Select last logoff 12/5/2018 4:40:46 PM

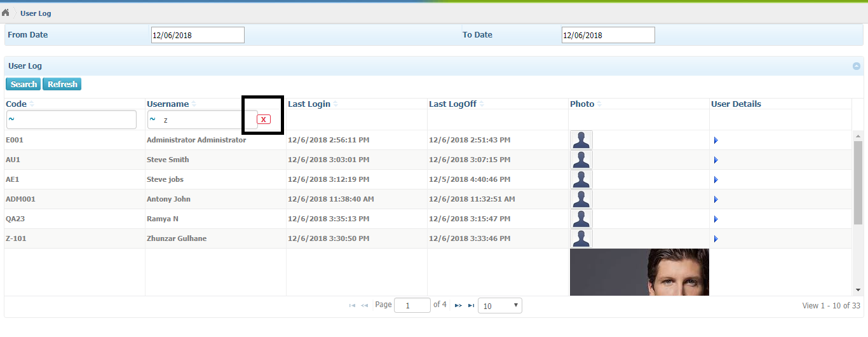tap(470, 179)
